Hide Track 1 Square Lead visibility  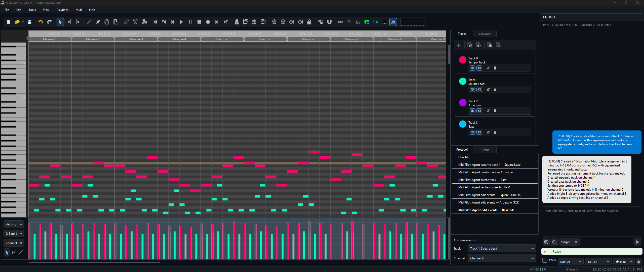(472, 89)
